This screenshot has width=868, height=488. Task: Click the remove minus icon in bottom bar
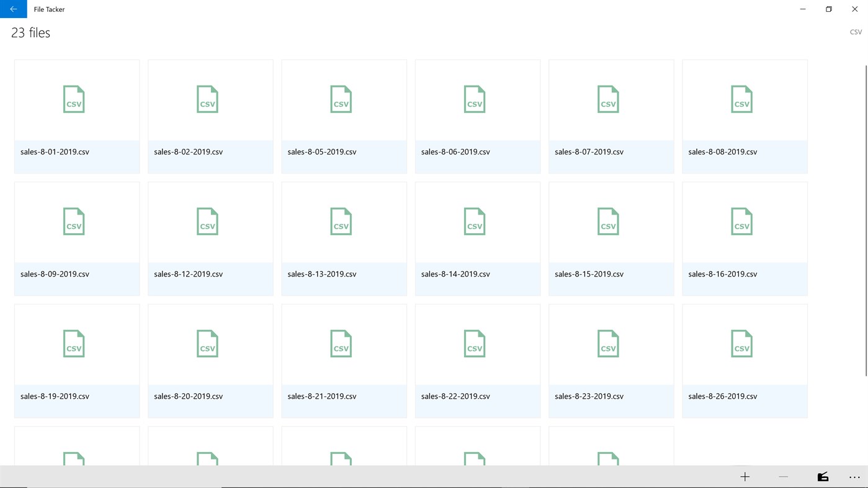point(784,477)
